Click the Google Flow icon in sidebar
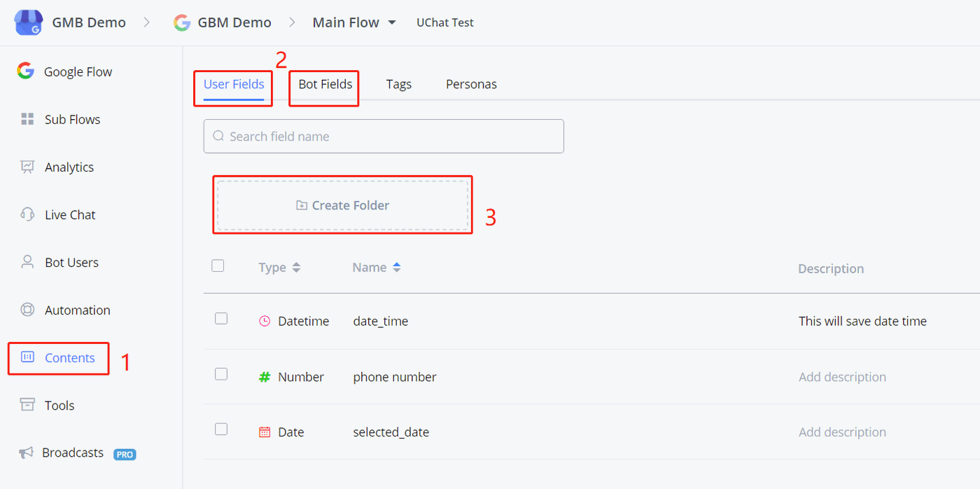Viewport: 980px width, 489px height. (26, 71)
